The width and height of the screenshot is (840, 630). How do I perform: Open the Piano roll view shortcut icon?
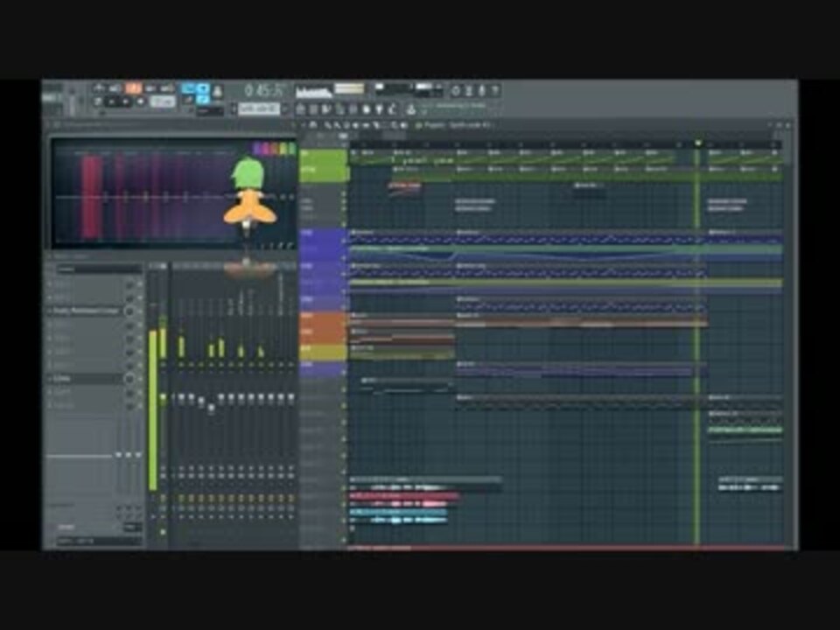click(x=313, y=109)
